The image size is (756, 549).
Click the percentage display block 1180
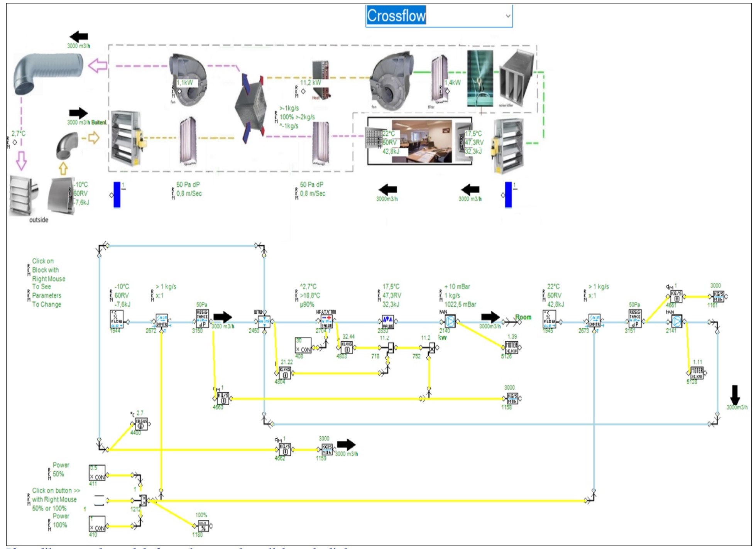click(203, 526)
